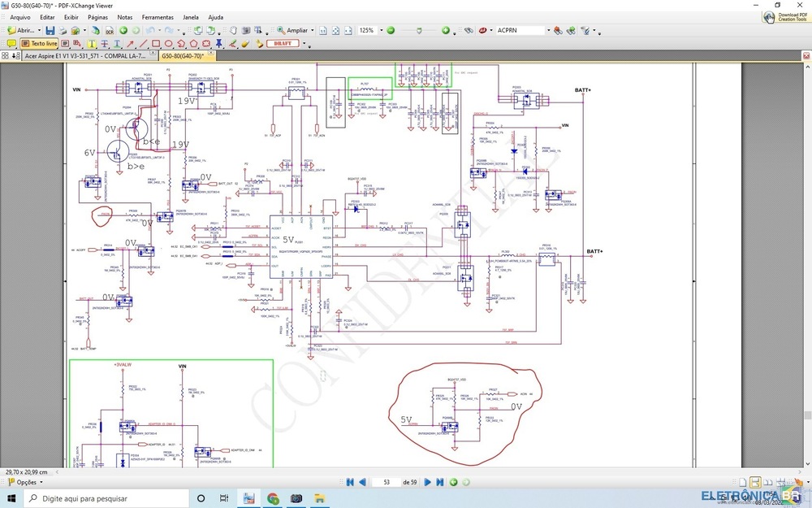Pick the Arrow annotation tool
The height and width of the screenshot is (508, 812).
(x=132, y=43)
